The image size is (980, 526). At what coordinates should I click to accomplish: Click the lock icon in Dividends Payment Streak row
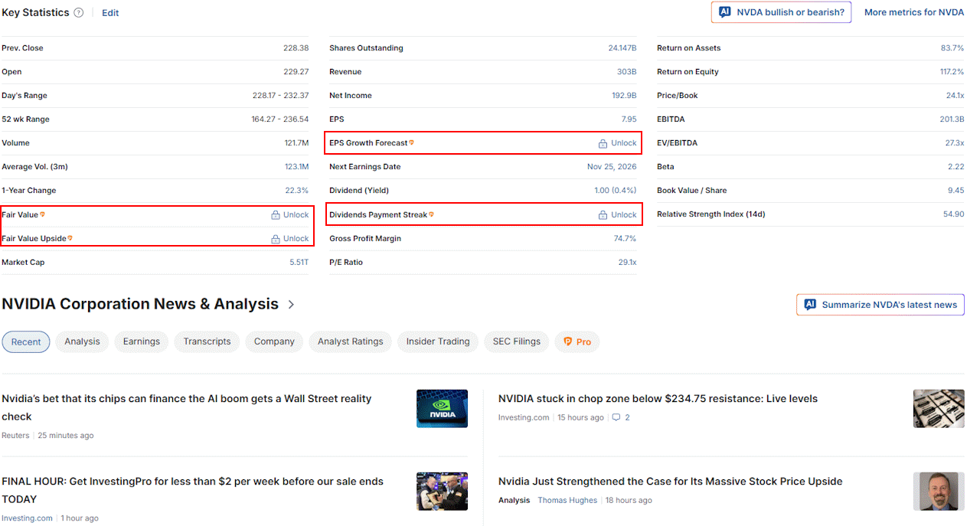coord(603,215)
